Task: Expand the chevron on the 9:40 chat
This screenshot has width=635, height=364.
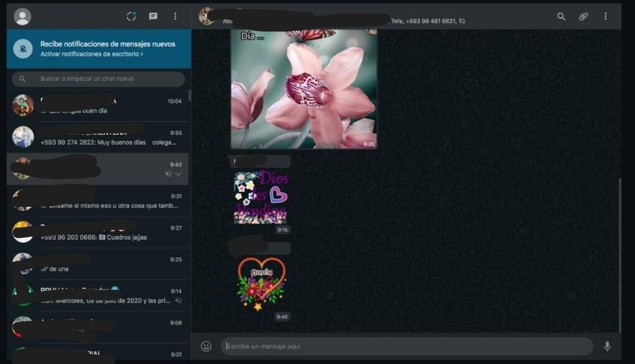Action: (x=178, y=175)
